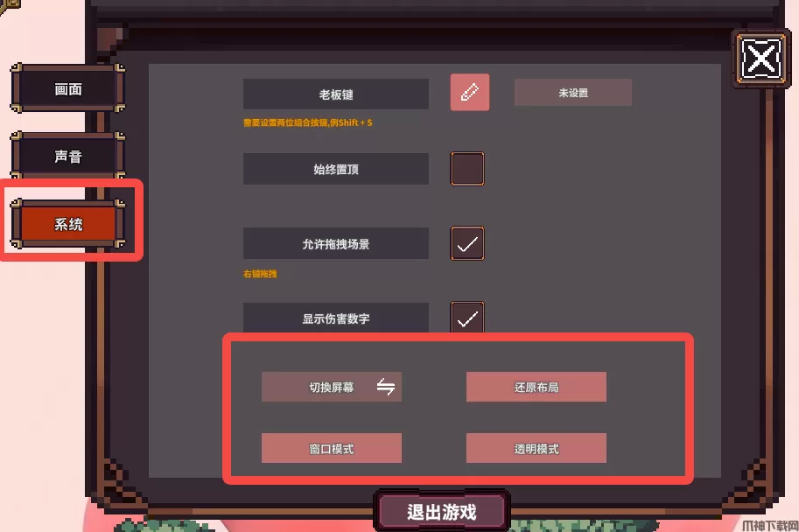The image size is (799, 532).
Task: Uncheck the 允许拖拽场景 checkbox
Action: [x=467, y=243]
